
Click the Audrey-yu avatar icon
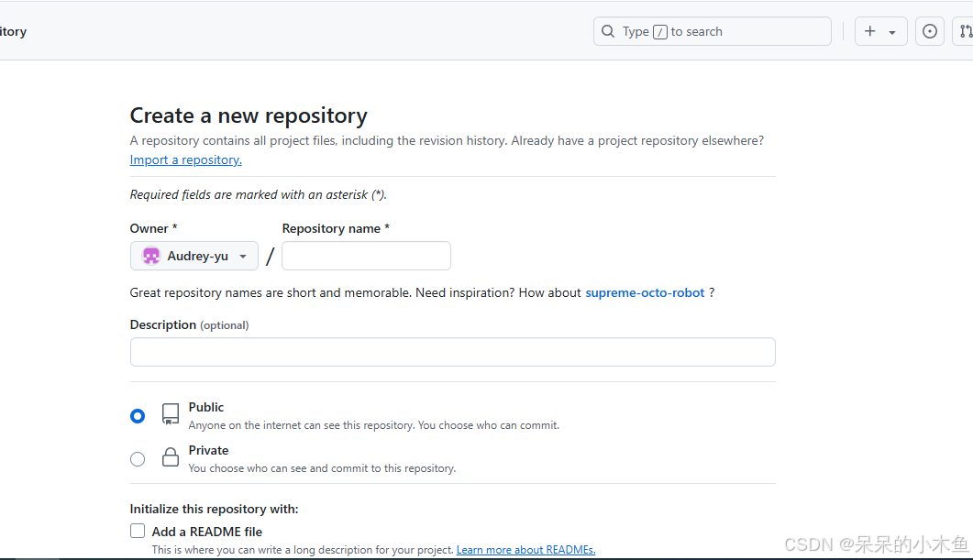pos(150,256)
